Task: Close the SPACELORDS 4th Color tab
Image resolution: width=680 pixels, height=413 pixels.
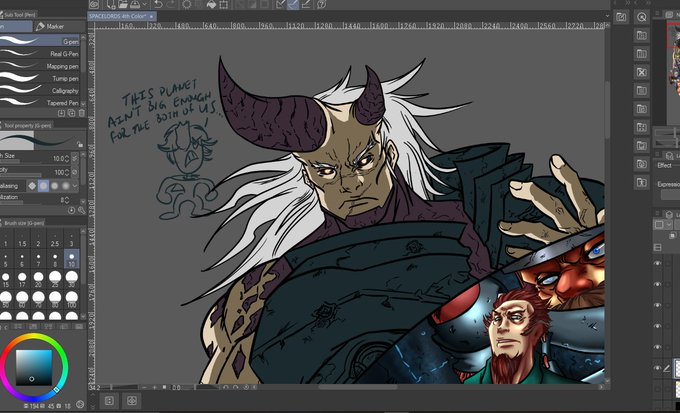Action: point(151,16)
